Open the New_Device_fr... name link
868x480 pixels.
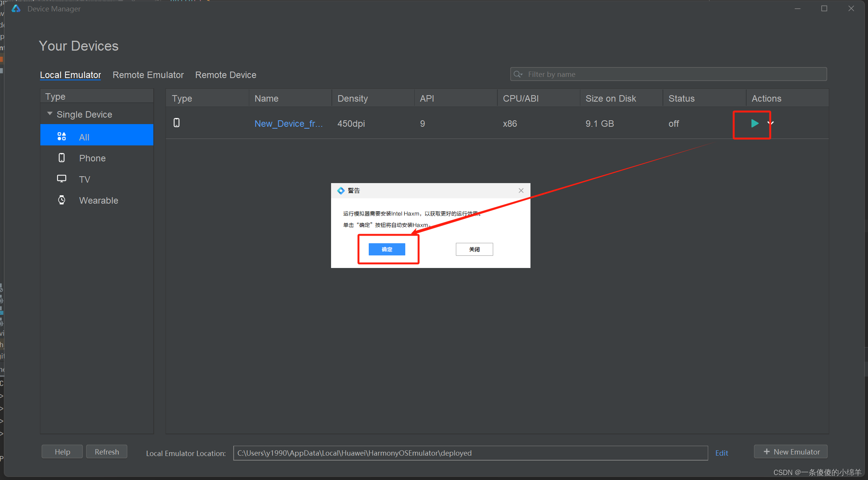click(288, 124)
